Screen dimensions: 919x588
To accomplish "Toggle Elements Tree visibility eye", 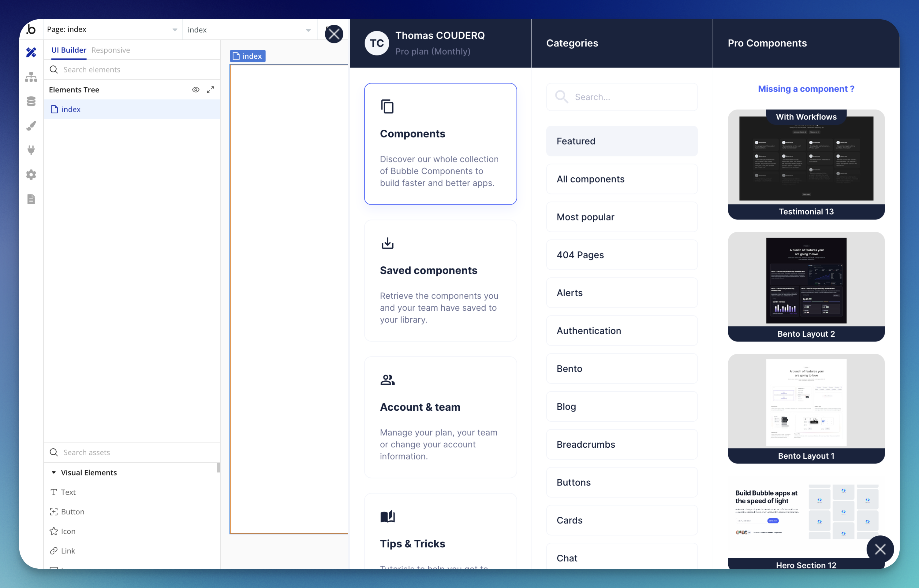I will (196, 90).
